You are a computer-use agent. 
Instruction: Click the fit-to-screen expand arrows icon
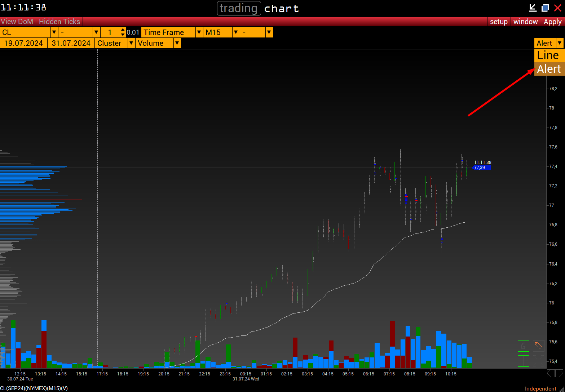[x=538, y=361]
